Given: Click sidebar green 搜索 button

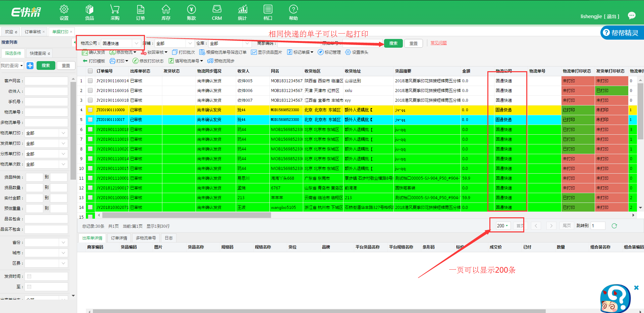Looking at the screenshot, I should click(x=46, y=65).
